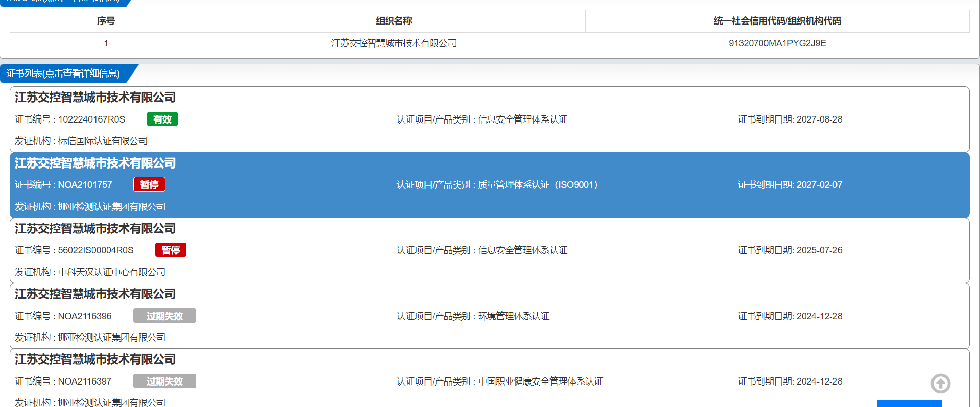Click certificate number NOA2116396

pos(85,316)
